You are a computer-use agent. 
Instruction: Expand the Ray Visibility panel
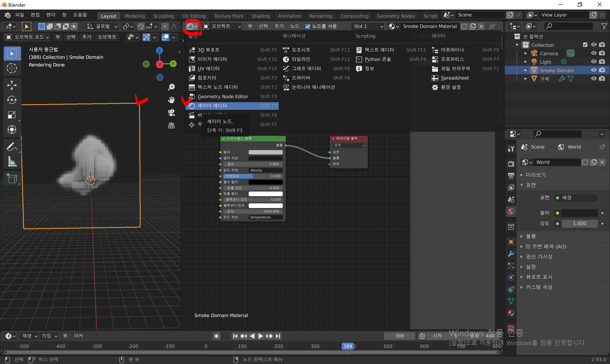(x=522, y=257)
